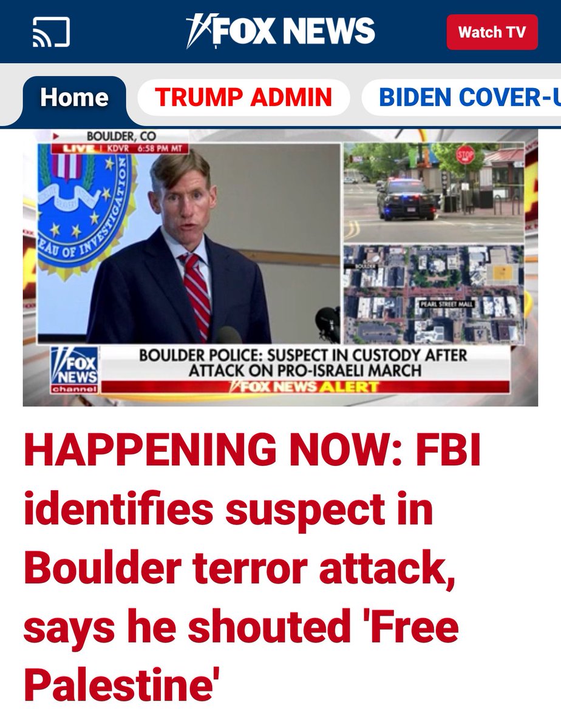Tap the Boulder Police suspect in custody chyron

(x=304, y=363)
